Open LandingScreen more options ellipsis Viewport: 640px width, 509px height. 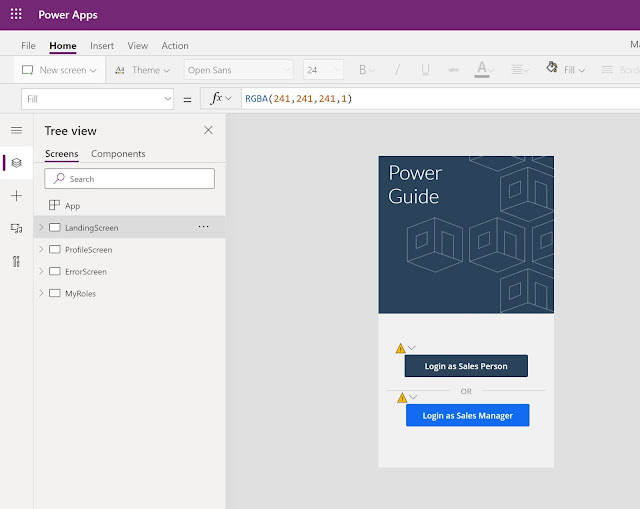[x=203, y=227]
